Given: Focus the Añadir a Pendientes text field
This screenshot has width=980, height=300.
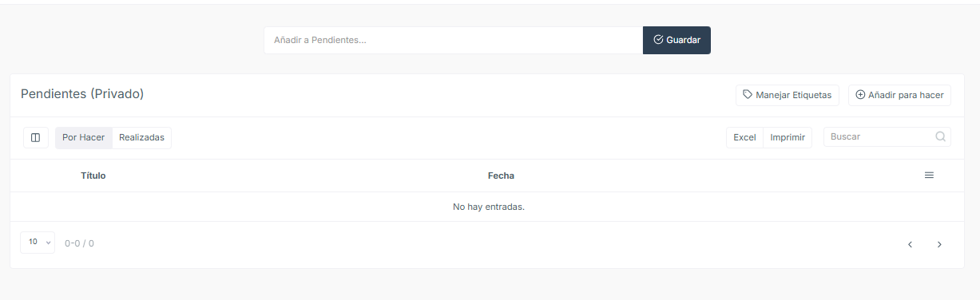Looking at the screenshot, I should tap(454, 40).
